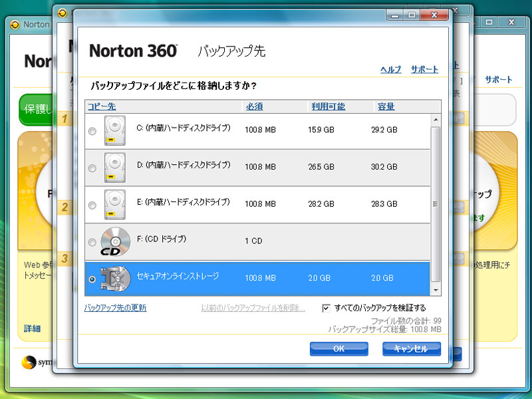Toggle すべてのバックアップを検証する checkbox
The image size is (532, 399).
[x=326, y=308]
